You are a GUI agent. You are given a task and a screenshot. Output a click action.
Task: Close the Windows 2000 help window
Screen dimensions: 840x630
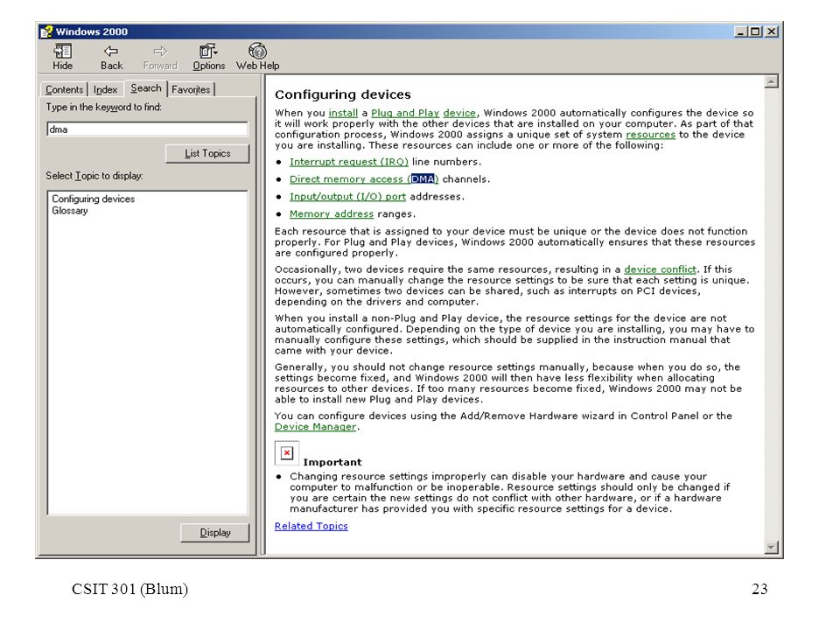[772, 31]
